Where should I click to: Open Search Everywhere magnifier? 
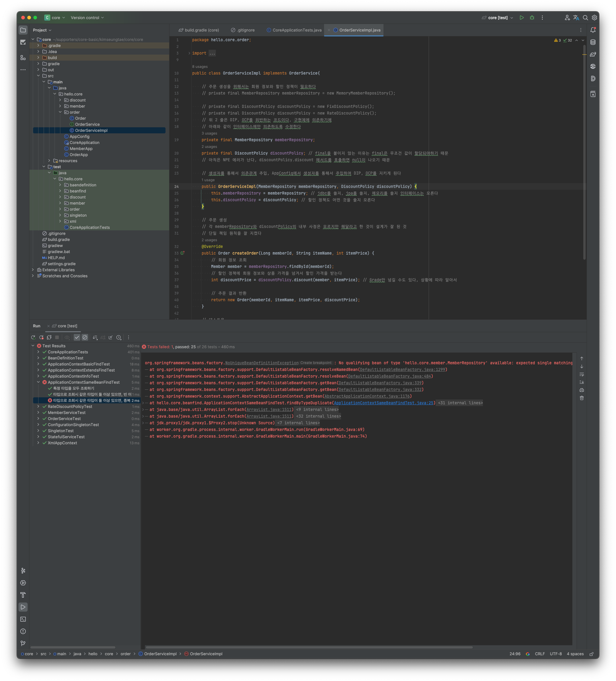[x=585, y=18]
